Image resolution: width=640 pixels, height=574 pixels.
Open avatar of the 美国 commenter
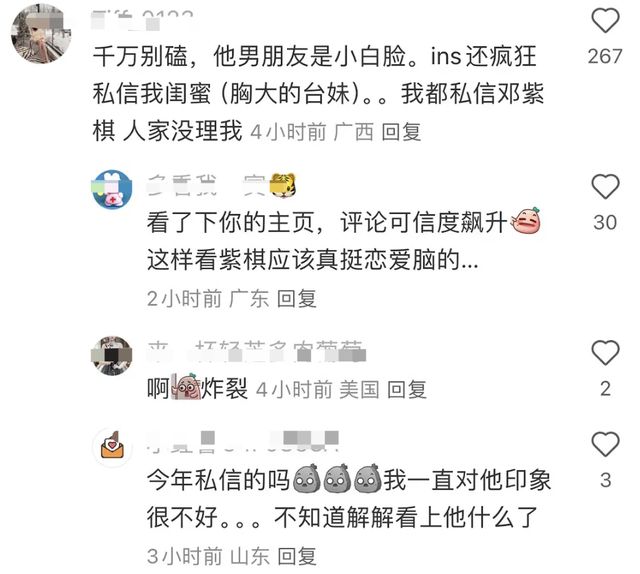point(112,356)
